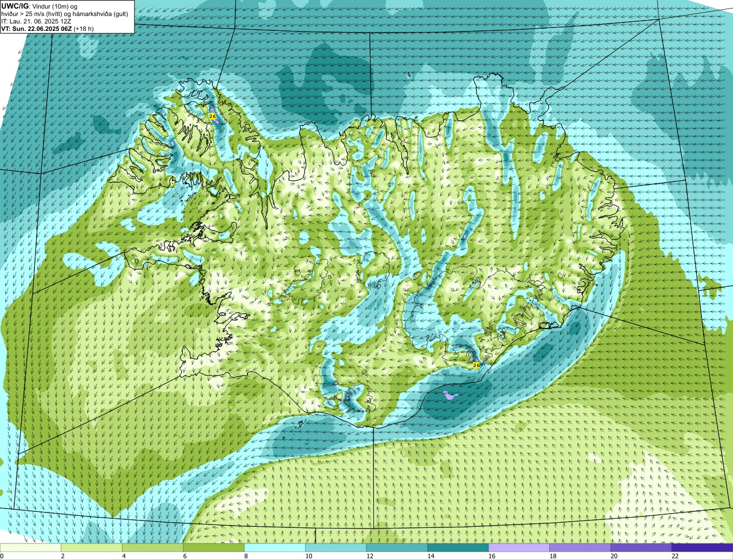This screenshot has height=560, width=733.
Task: Click the yellow '26' gust label on the southeast coast
Action: (476, 365)
